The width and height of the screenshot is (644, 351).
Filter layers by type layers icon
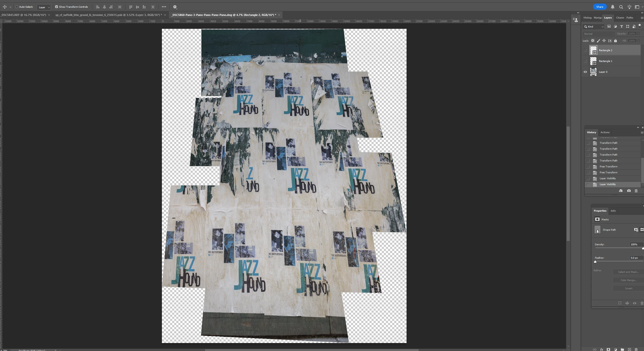pos(621,26)
